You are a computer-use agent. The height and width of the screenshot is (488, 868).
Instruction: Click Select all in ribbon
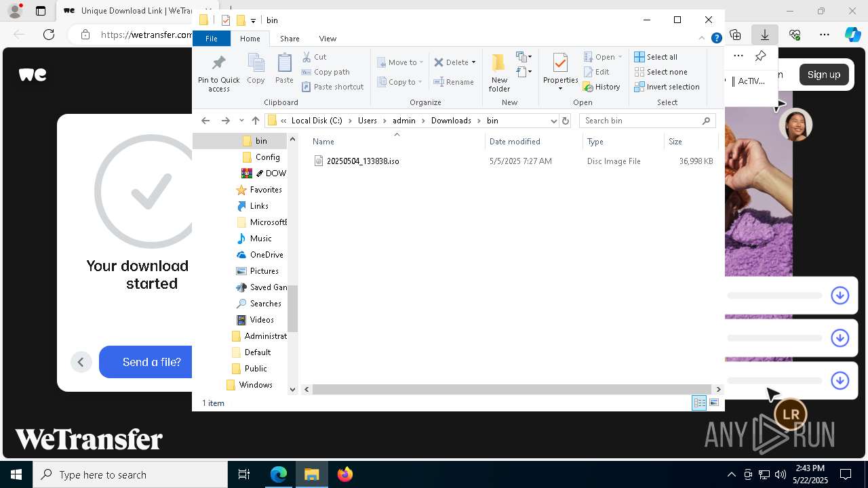[656, 57]
